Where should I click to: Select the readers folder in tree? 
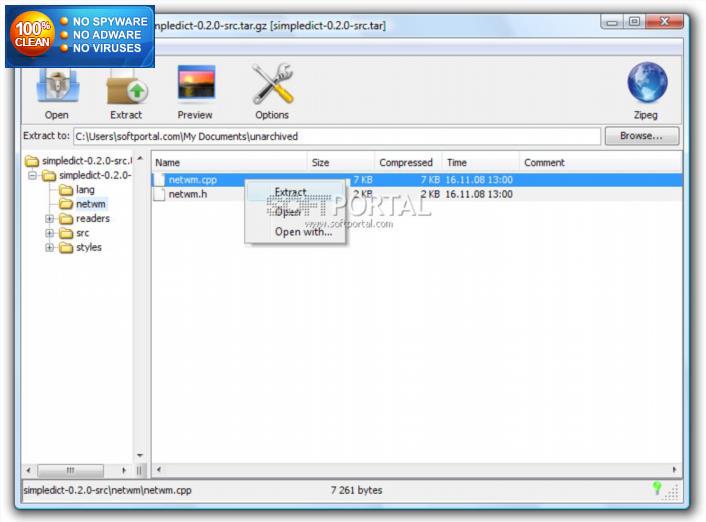coord(84,218)
